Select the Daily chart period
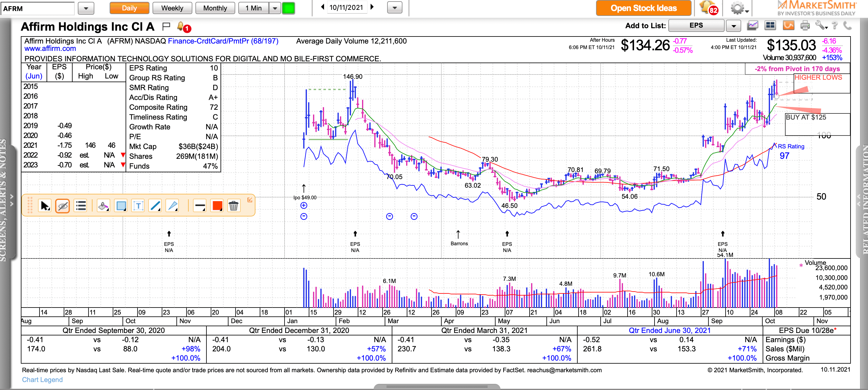This screenshot has height=390, width=868. click(129, 8)
